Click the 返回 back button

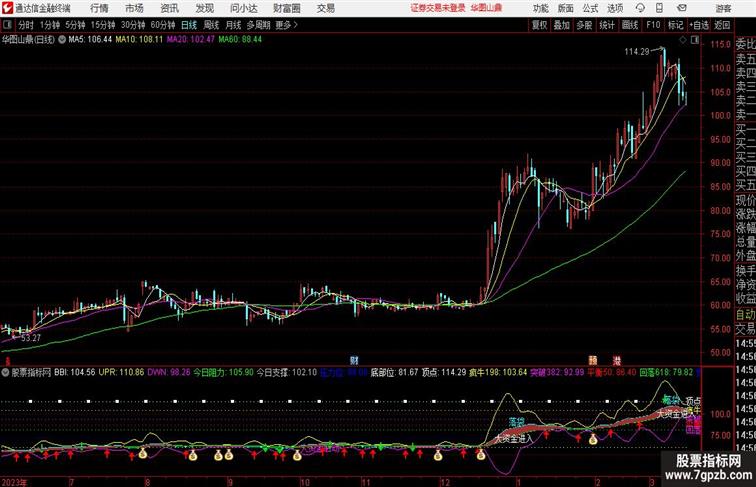tap(722, 25)
